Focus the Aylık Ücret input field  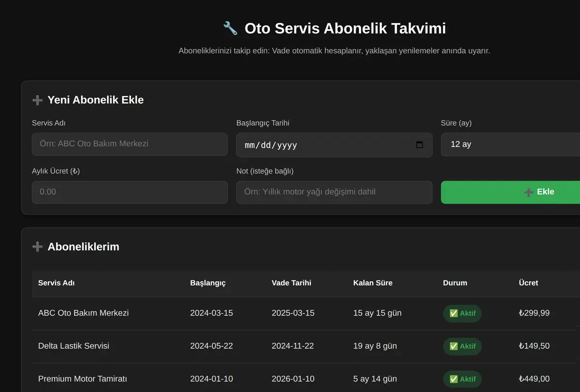pos(130,192)
